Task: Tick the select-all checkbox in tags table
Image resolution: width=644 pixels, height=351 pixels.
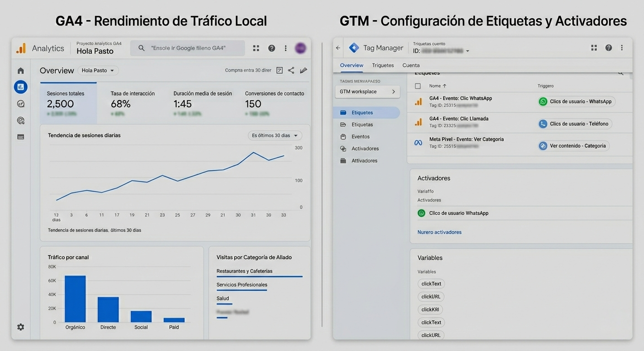Action: (418, 86)
